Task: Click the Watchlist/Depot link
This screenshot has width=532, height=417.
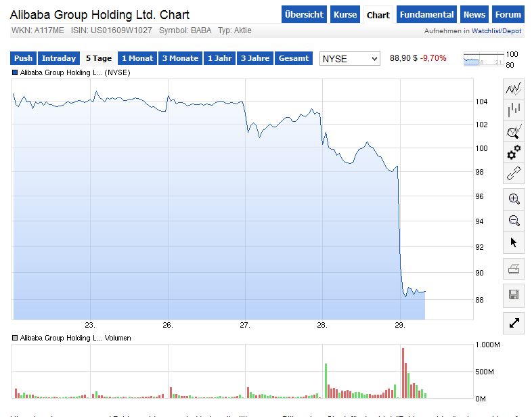Action: pos(496,31)
